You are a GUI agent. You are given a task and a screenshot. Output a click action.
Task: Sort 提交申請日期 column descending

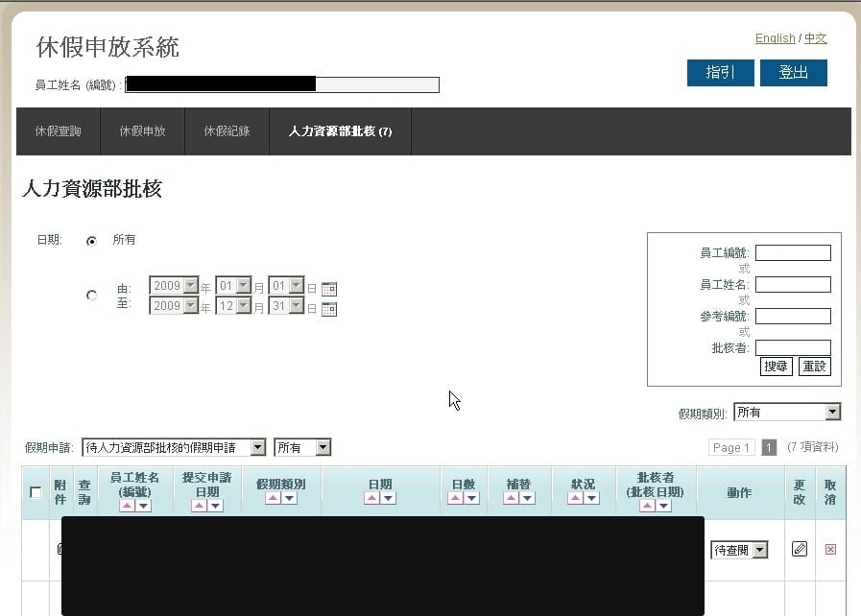[216, 506]
